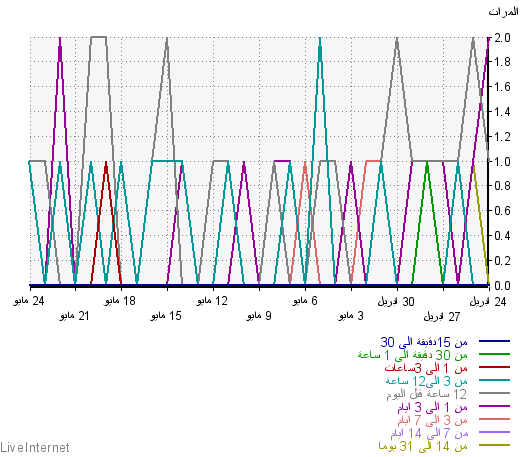Click the x-axis label '6 مايو'

click(x=305, y=301)
